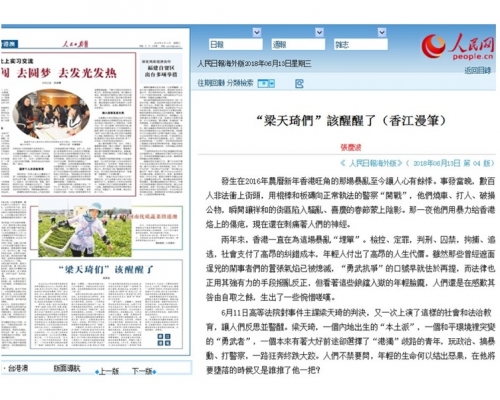The width and height of the screenshot is (500, 400).
Task: Go to the next page via 下一版
Action: point(142,371)
